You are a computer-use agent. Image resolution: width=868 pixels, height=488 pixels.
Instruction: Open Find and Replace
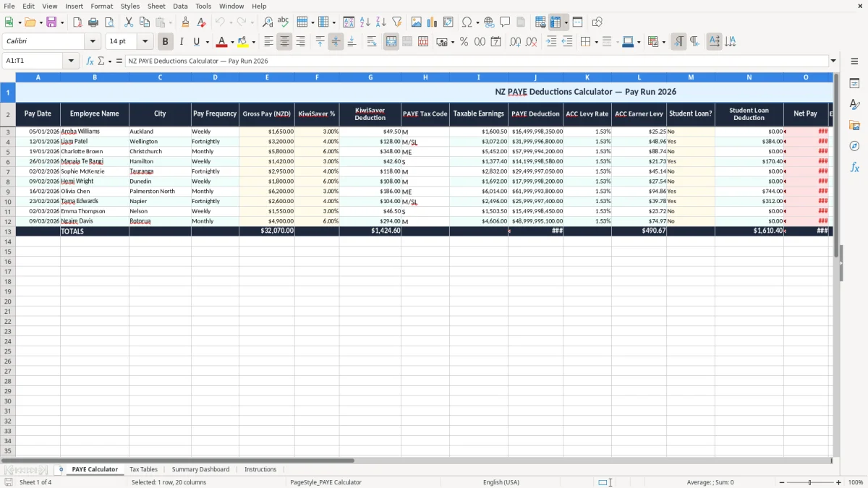click(x=267, y=22)
